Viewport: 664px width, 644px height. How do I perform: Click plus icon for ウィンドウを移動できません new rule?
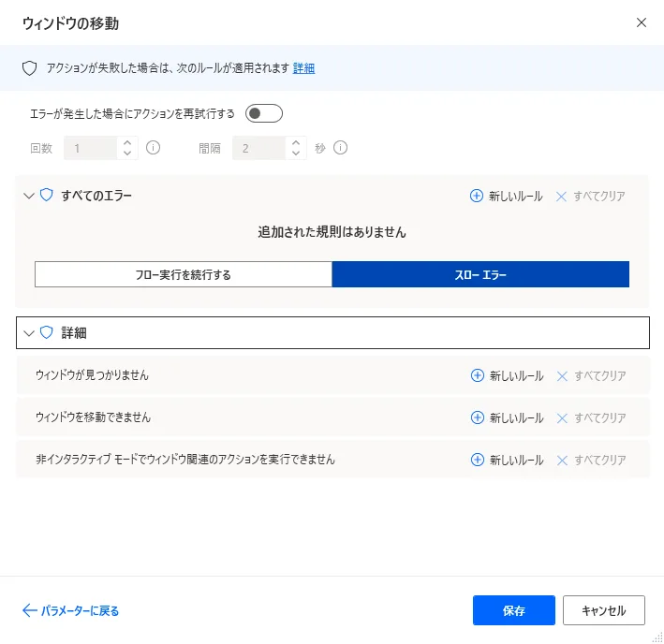(477, 417)
